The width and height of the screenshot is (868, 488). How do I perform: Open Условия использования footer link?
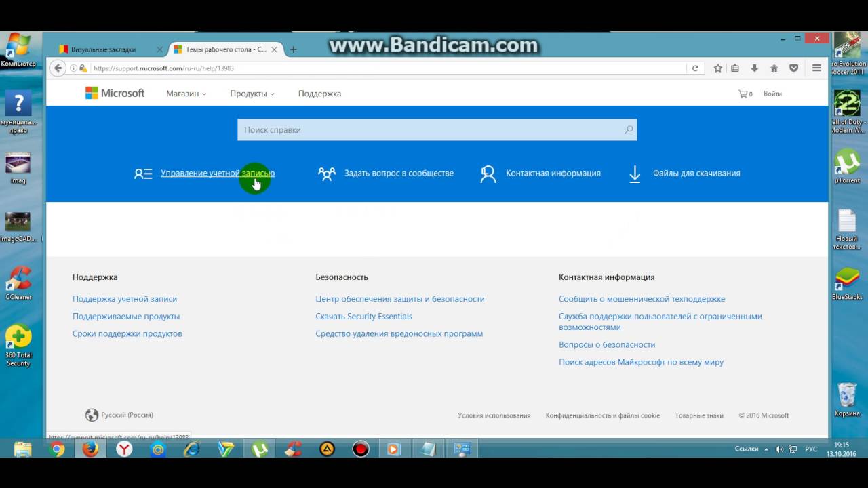pyautogui.click(x=494, y=415)
